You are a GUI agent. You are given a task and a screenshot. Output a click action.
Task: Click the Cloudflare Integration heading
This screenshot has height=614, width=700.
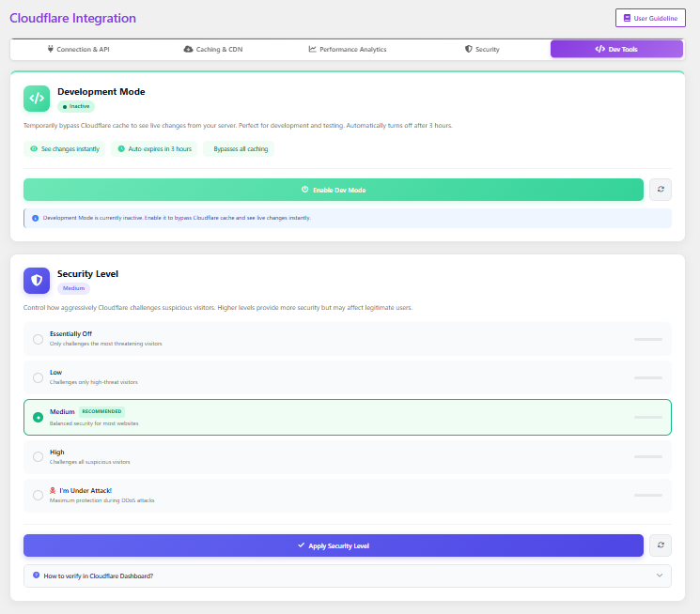coord(72,18)
